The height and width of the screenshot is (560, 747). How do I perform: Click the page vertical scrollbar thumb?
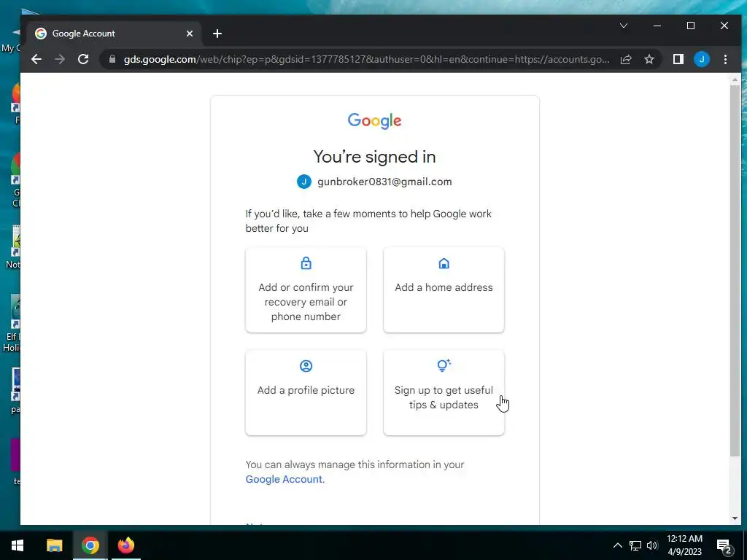735,271
